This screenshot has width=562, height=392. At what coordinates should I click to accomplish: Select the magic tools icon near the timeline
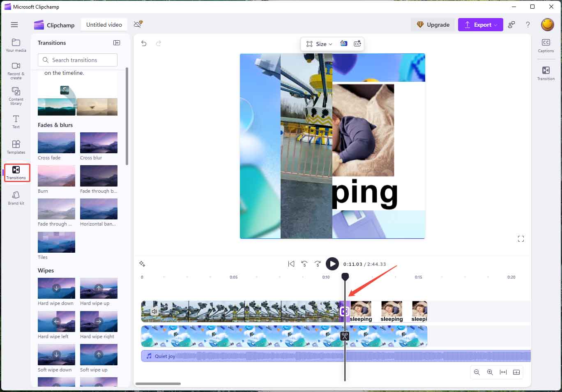point(143,263)
